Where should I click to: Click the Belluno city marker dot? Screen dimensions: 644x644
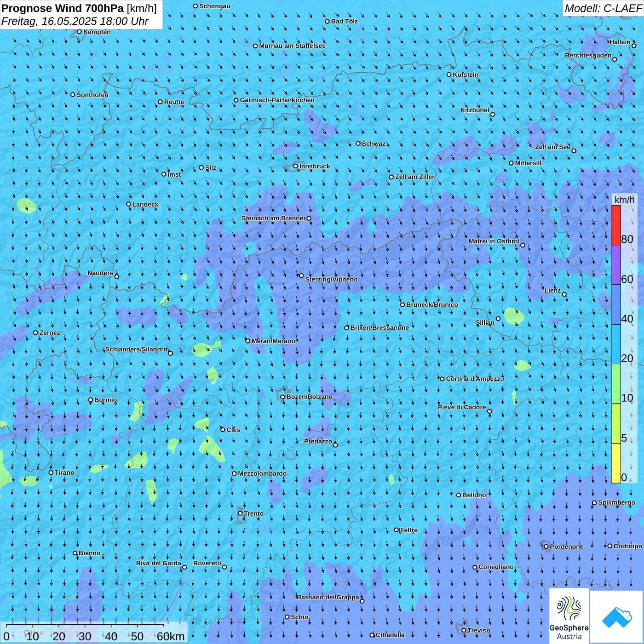pyautogui.click(x=459, y=495)
